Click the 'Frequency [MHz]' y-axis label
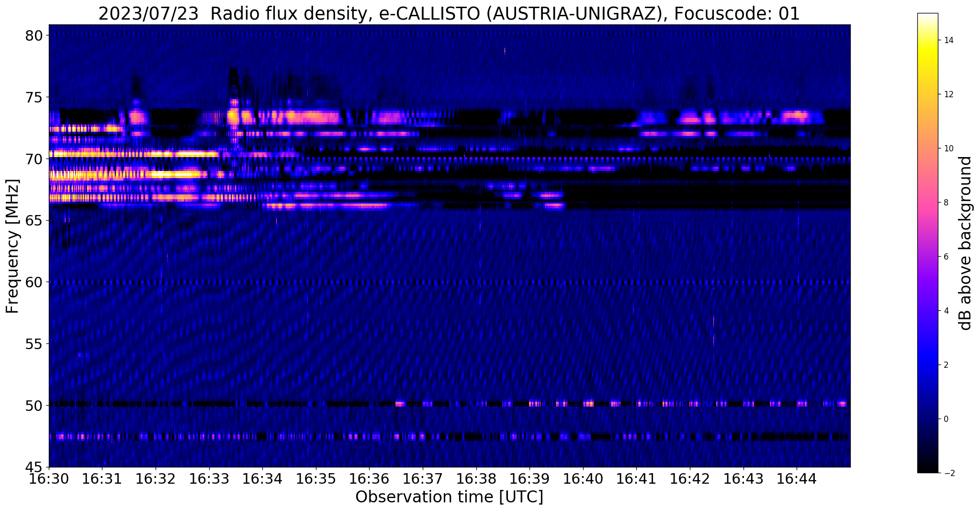Viewport: 980px width, 511px height. tap(12, 246)
